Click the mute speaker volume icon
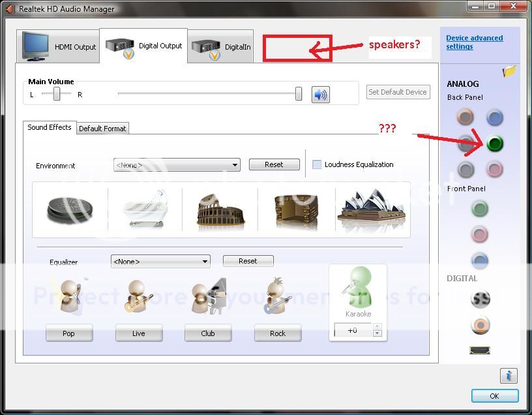The height and width of the screenshot is (415, 532). click(320, 95)
